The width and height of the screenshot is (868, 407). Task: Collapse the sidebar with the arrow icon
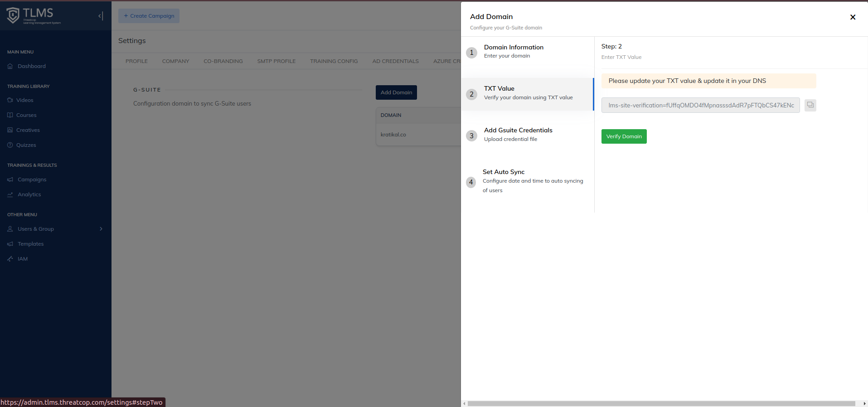click(101, 16)
